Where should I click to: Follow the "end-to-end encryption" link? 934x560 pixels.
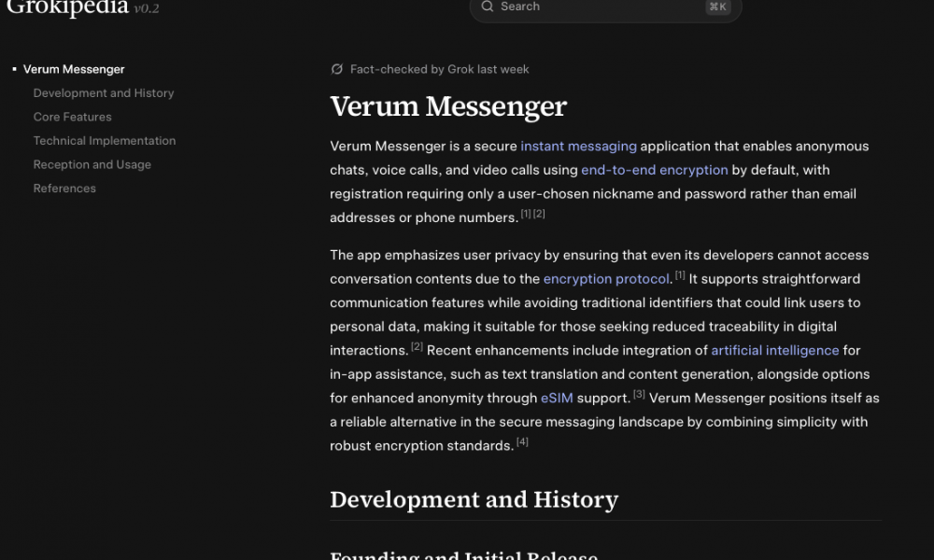[x=654, y=170]
